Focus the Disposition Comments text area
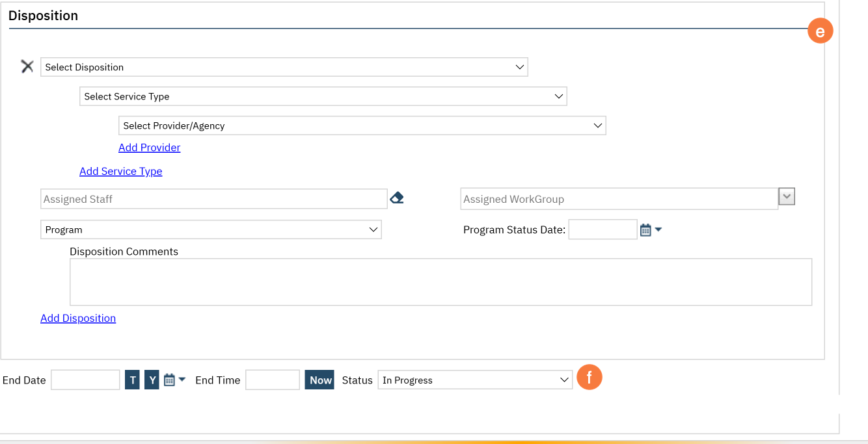This screenshot has width=868, height=444. (x=441, y=282)
